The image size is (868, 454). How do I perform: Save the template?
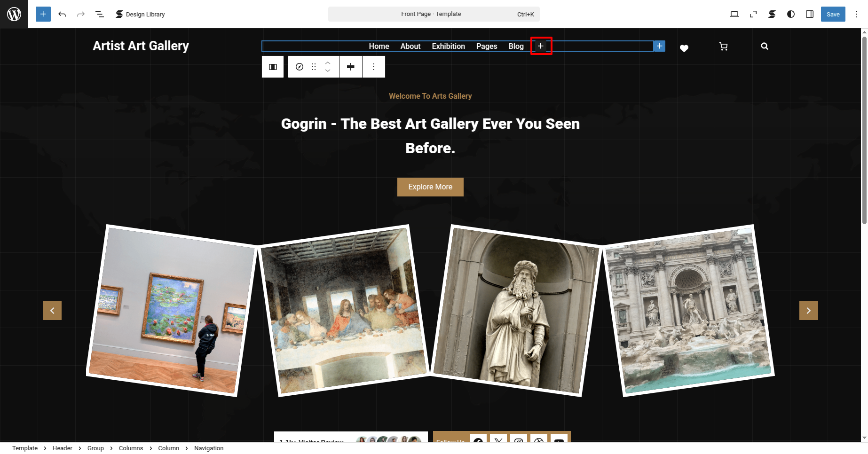(833, 14)
